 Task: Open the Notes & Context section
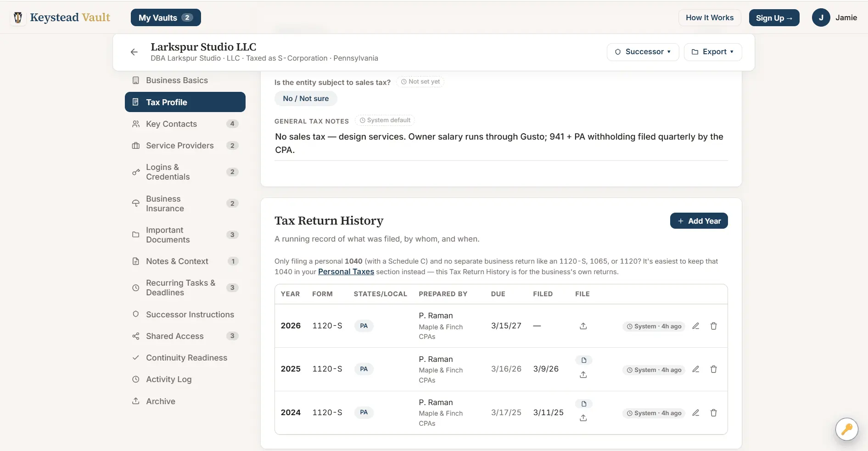click(x=185, y=261)
